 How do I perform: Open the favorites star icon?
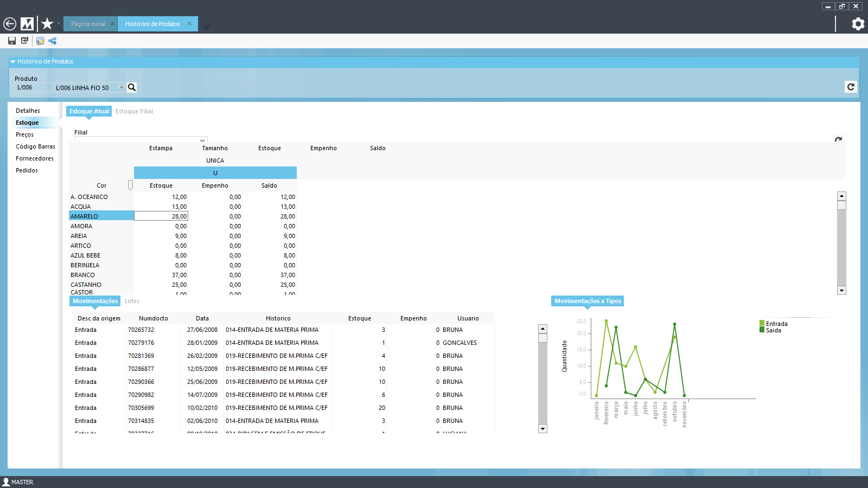(47, 24)
